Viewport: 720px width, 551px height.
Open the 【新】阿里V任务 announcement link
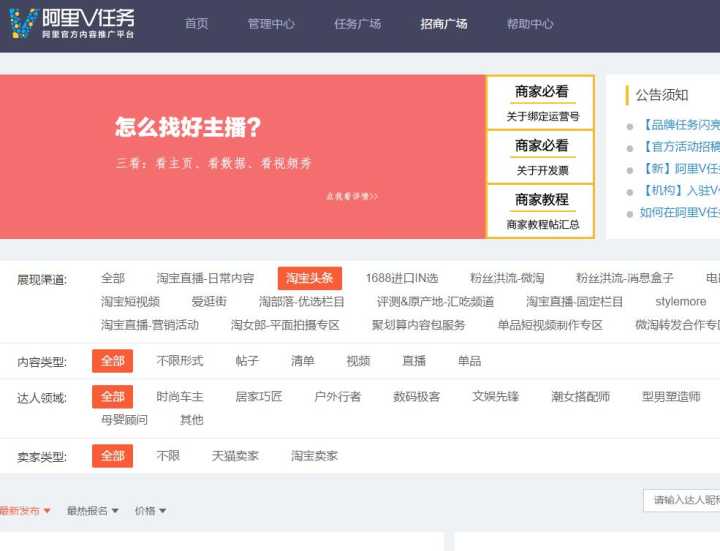pyautogui.click(x=680, y=169)
